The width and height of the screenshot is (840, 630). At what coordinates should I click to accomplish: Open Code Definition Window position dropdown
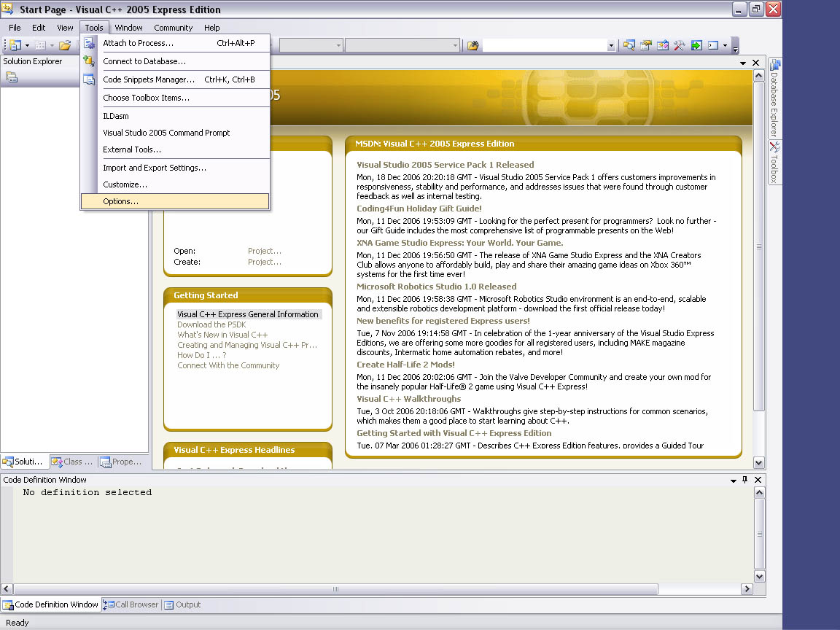point(734,481)
